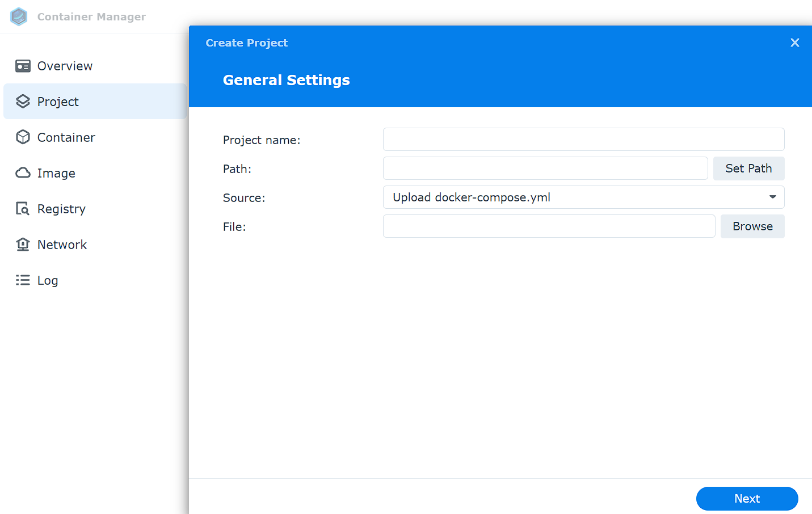Open the Network icon in the sidebar
Viewport: 812px width, 514px height.
(23, 245)
